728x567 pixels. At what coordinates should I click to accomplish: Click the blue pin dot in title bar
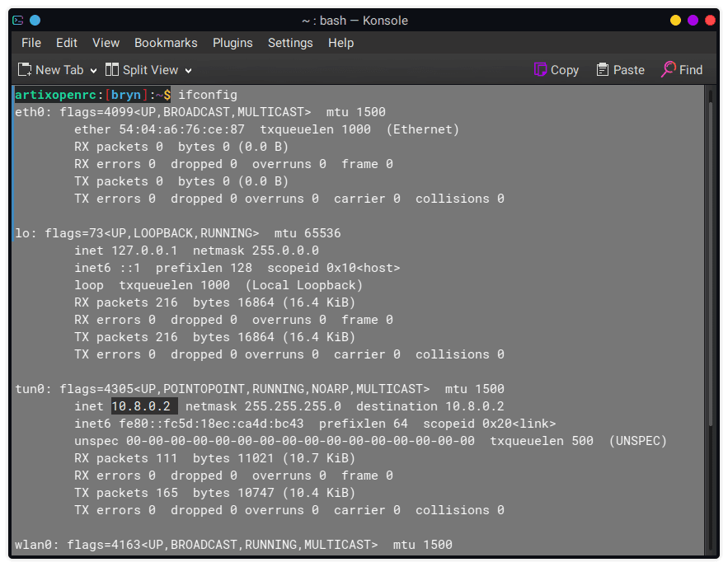coord(35,21)
